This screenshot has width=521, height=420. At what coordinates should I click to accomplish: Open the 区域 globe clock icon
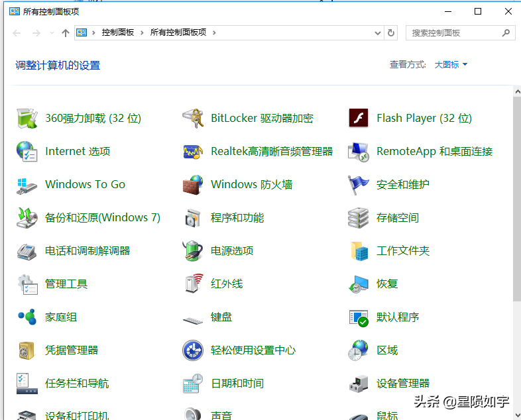click(x=359, y=350)
